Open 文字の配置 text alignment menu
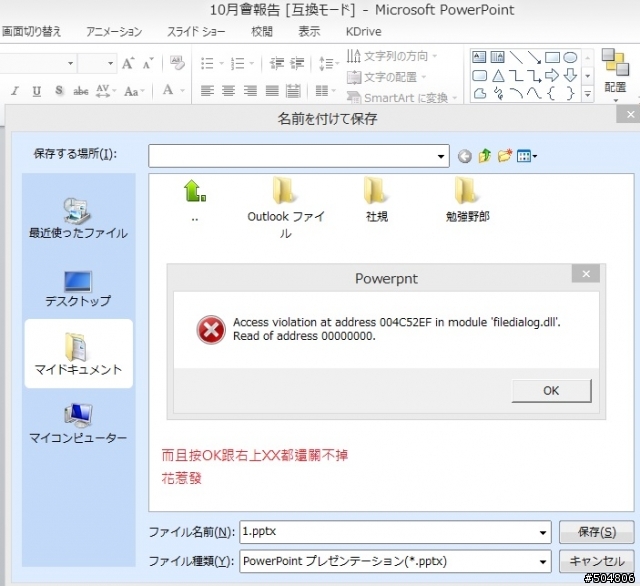Screen dimensions: 640x586 [386, 77]
